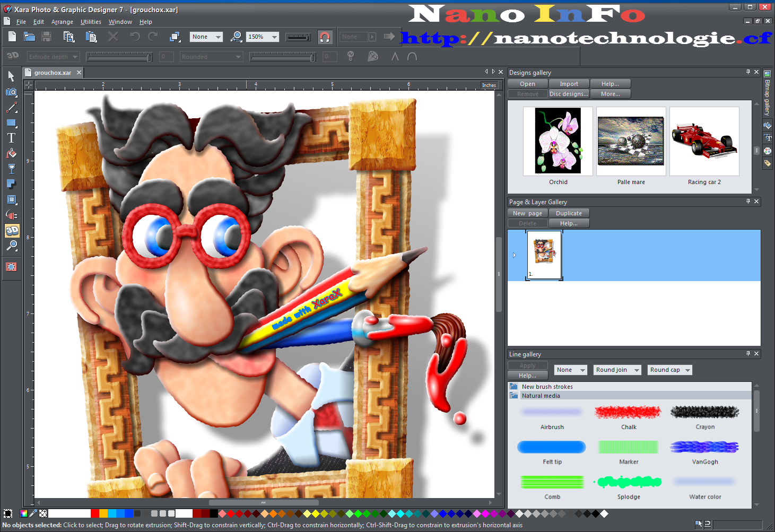Screen dimensions: 775x532
Task: Copy the selection
Action: coord(68,37)
